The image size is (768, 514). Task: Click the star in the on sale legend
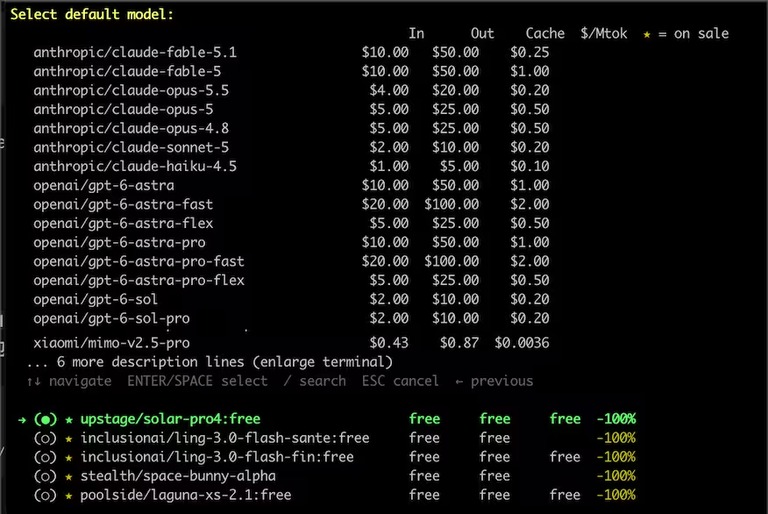pyautogui.click(x=647, y=35)
